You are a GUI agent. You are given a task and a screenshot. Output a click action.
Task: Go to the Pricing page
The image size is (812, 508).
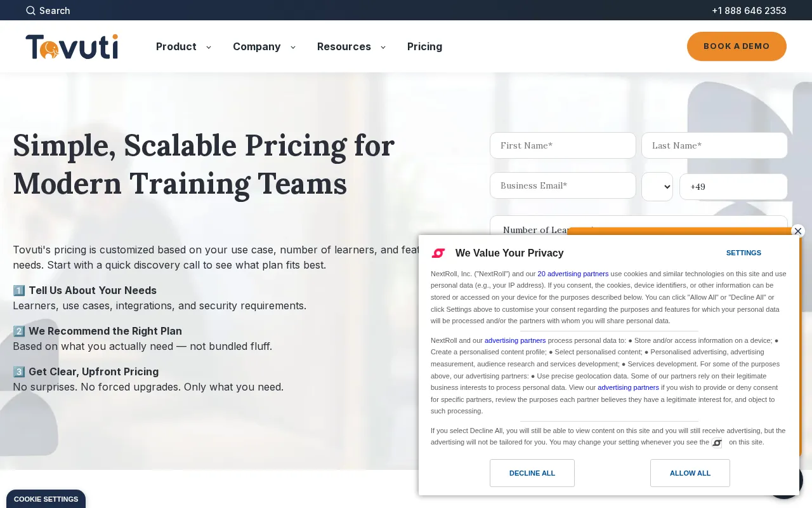(x=424, y=46)
